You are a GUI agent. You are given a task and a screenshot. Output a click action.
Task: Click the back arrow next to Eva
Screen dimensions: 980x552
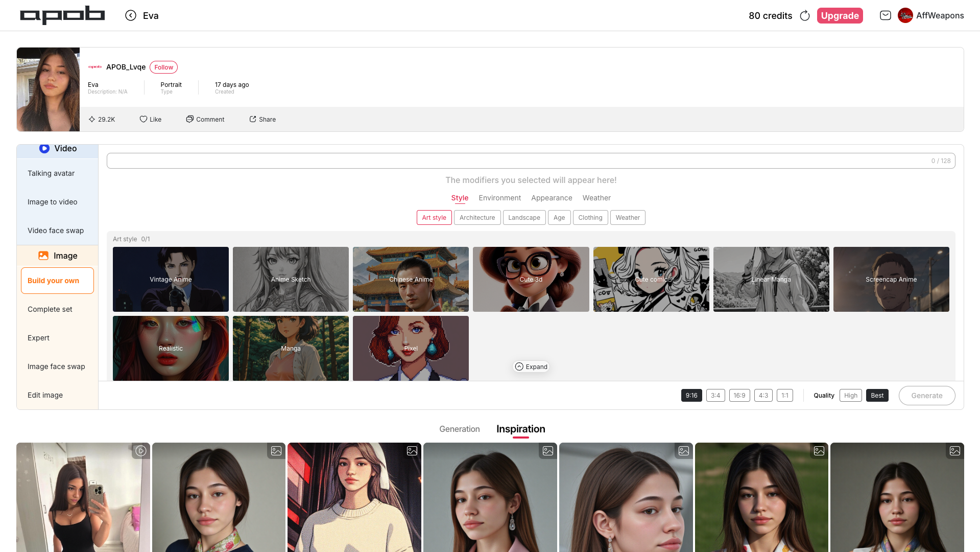[x=131, y=15]
